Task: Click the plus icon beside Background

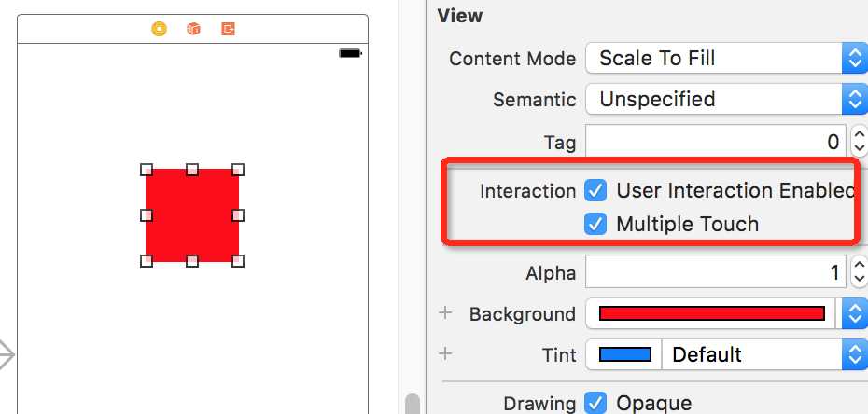Action: coord(445,313)
